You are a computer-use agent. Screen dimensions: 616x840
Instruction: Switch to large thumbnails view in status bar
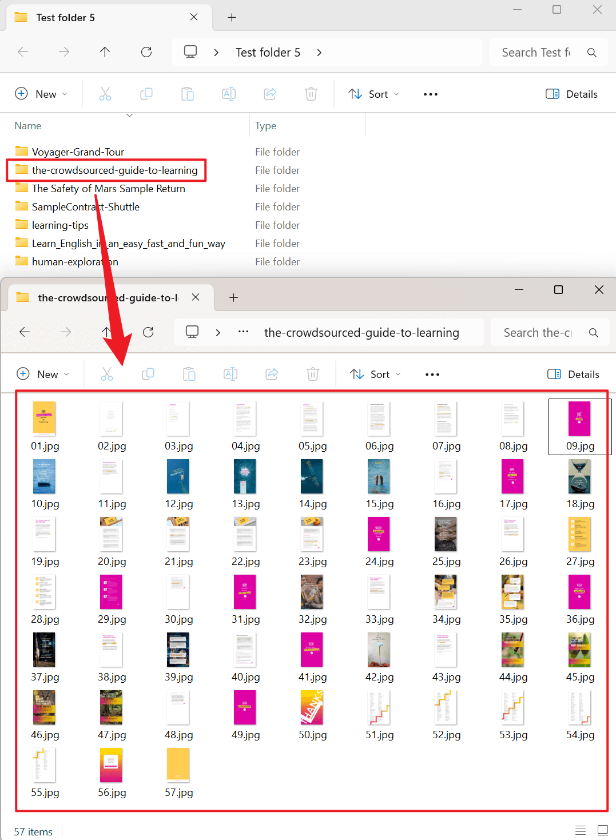(x=603, y=830)
